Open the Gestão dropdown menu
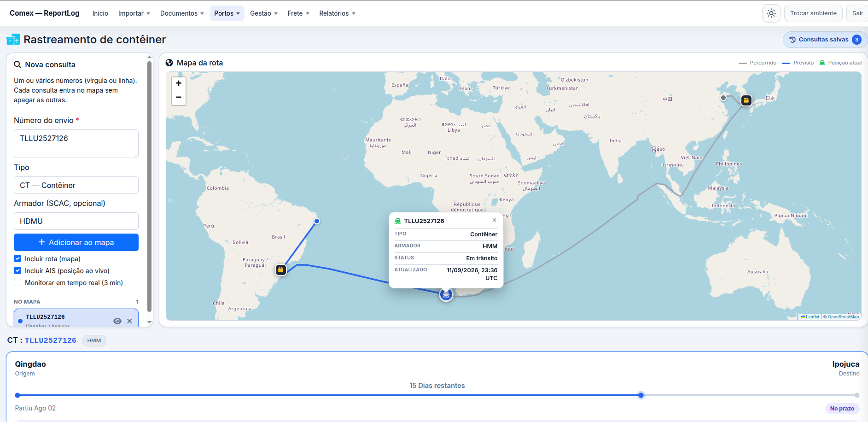Screen dimensions: 868x422 click(x=264, y=13)
